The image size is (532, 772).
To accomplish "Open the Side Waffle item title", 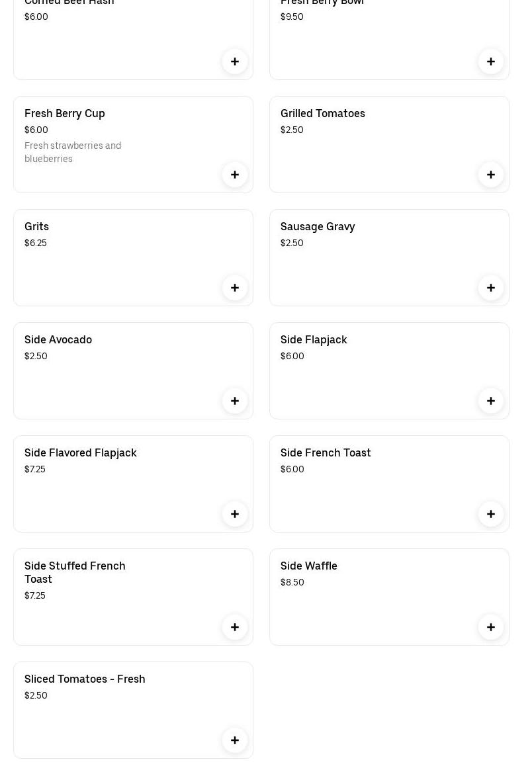I will coord(309,566).
